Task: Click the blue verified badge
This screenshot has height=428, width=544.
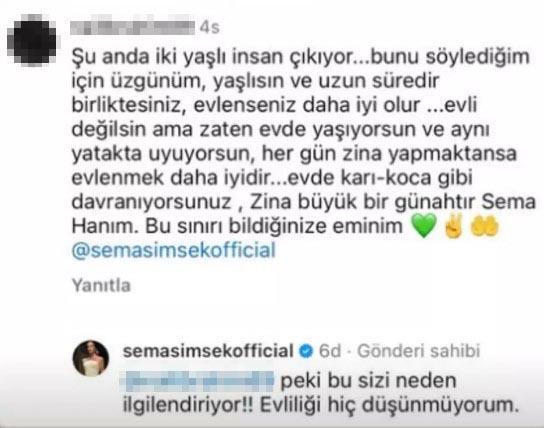Action: pos(306,352)
